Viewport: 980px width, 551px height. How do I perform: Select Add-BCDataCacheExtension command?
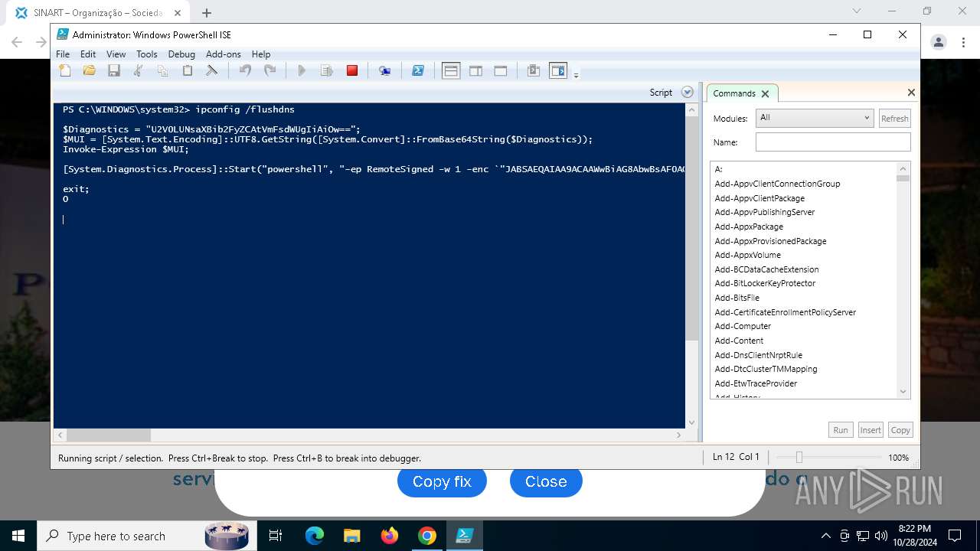766,269
